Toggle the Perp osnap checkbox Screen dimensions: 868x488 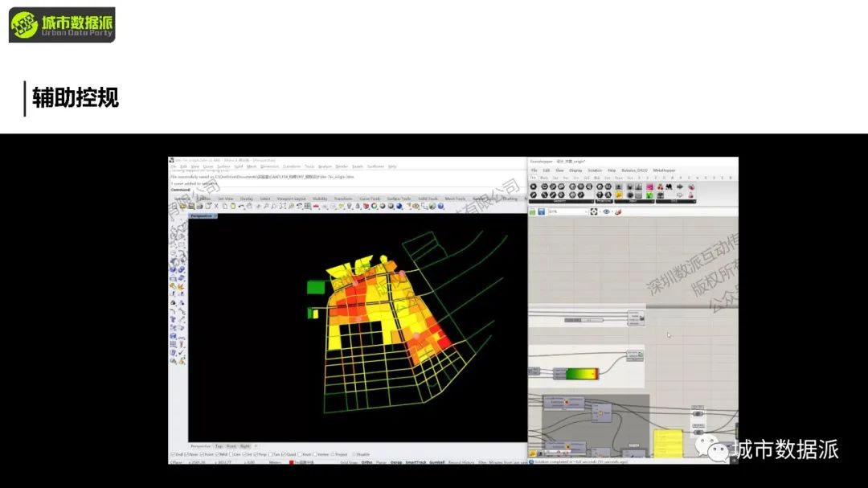tap(256, 454)
